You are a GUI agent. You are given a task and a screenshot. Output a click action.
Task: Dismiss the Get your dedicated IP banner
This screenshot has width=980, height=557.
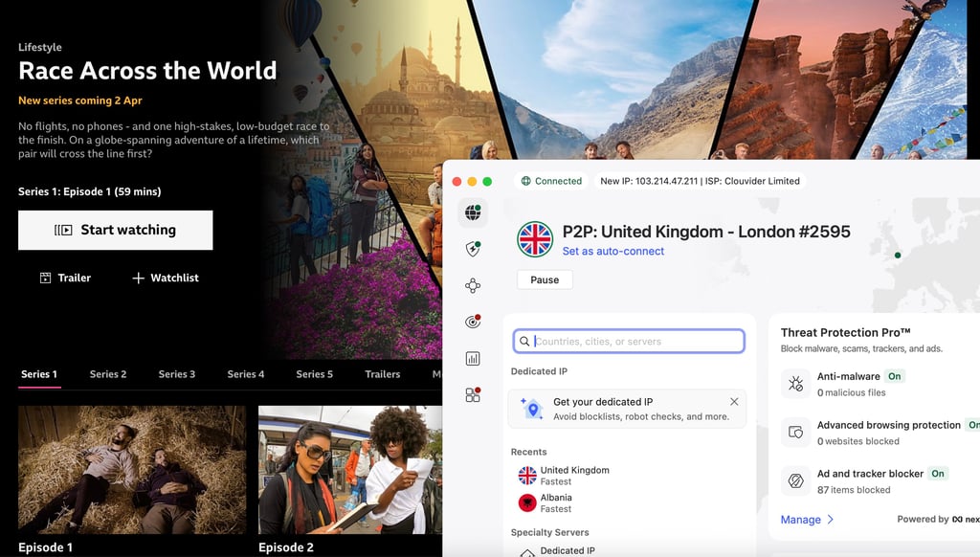pyautogui.click(x=734, y=401)
